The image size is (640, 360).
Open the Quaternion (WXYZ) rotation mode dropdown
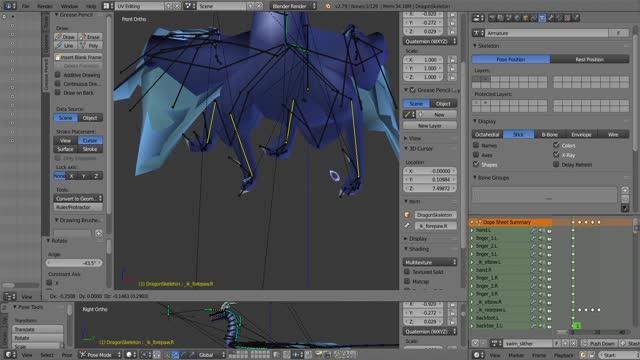[x=430, y=41]
